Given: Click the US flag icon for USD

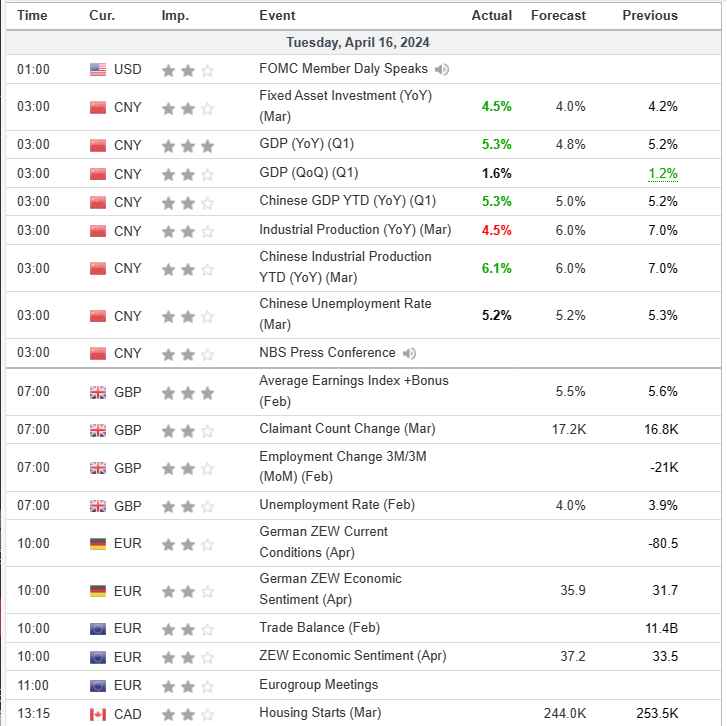Looking at the screenshot, I should (98, 70).
